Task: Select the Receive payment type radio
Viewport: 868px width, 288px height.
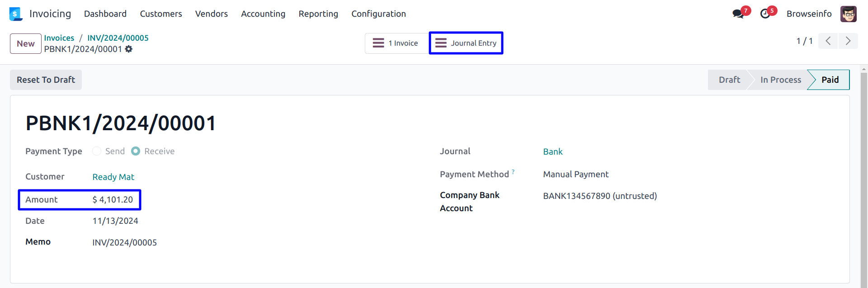Action: pos(136,151)
